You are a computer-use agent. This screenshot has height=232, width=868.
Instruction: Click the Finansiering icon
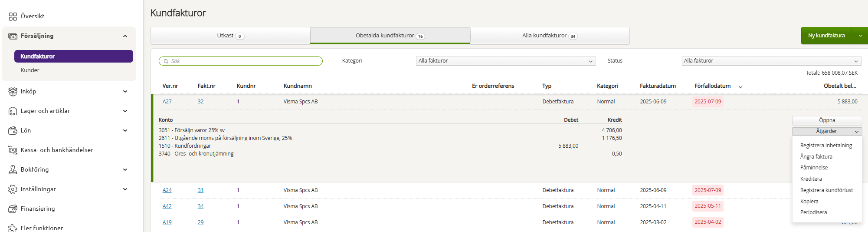pos(13,209)
